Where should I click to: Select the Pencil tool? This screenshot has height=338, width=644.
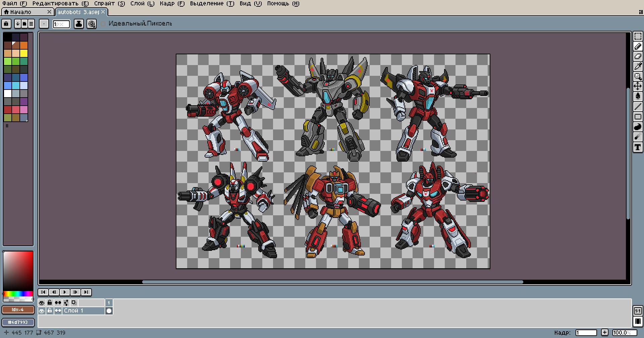638,47
